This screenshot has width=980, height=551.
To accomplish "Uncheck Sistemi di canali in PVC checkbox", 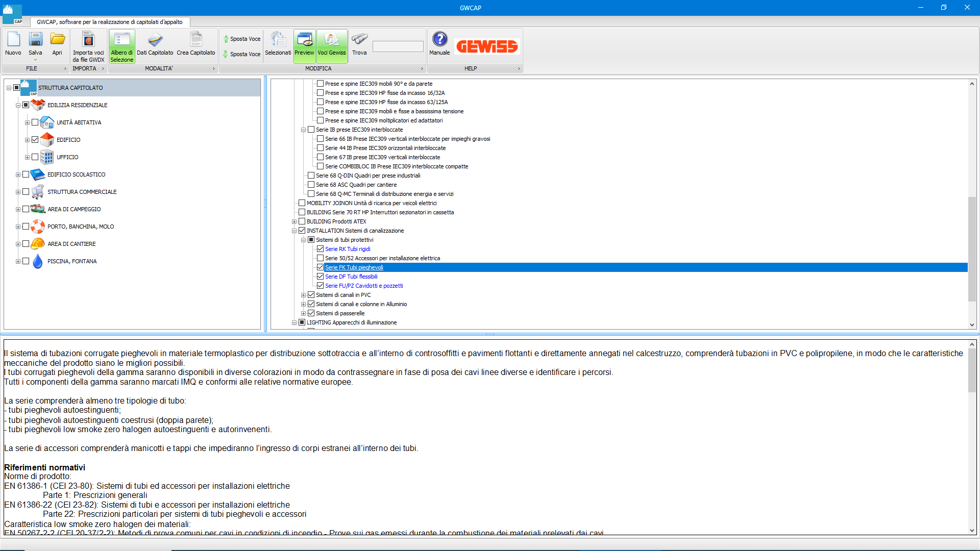I will (x=311, y=295).
